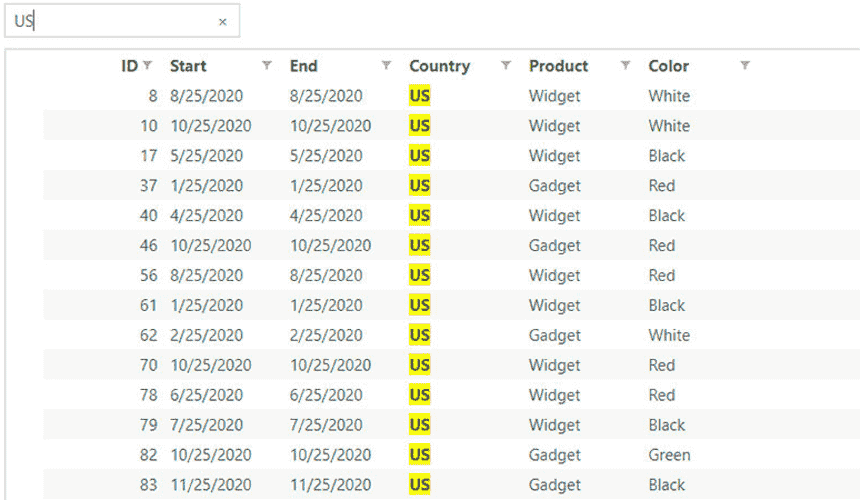Screen dimensions: 860x500
Task: Click highlighted US in row 62
Action: pos(420,335)
